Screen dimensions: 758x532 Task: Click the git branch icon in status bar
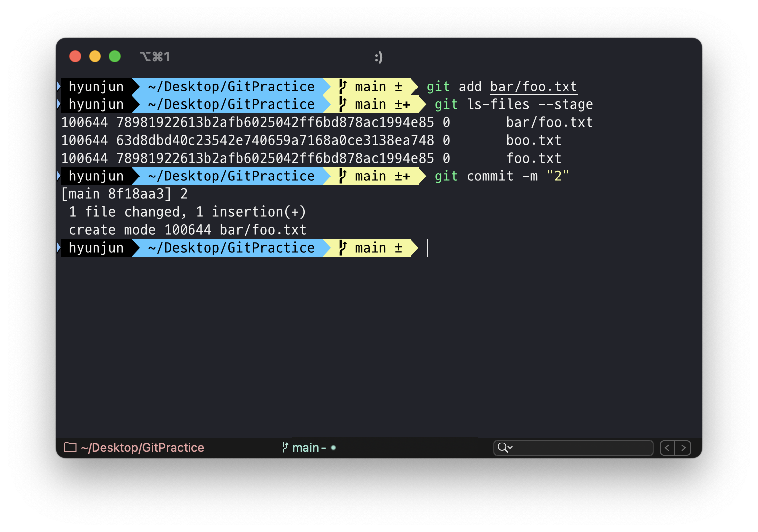pos(285,447)
